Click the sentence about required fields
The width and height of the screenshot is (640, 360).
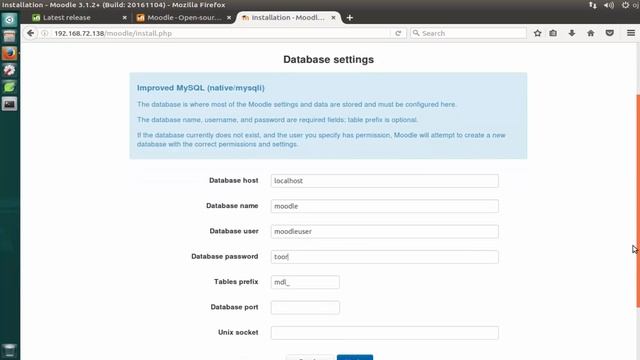pyautogui.click(x=278, y=120)
